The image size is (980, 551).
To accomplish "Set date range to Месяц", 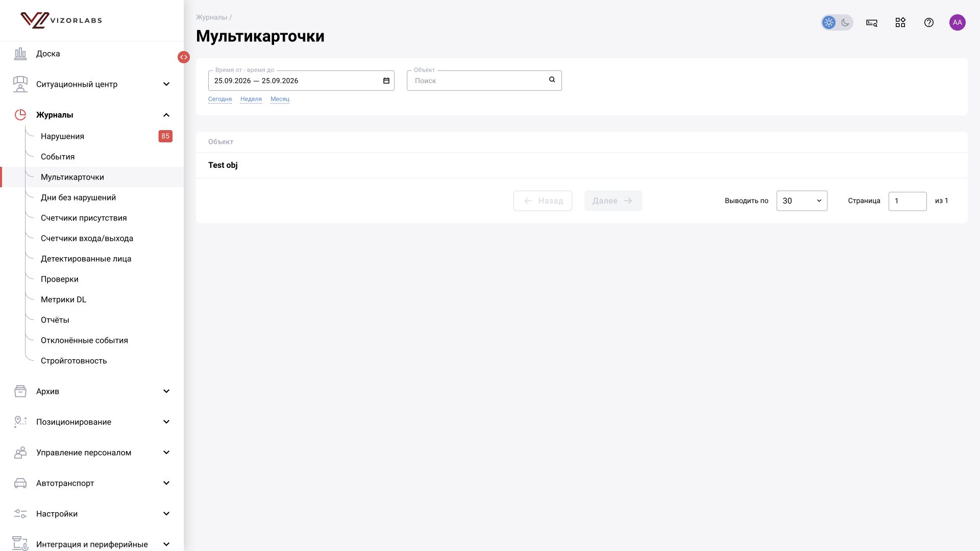I will pos(280,99).
